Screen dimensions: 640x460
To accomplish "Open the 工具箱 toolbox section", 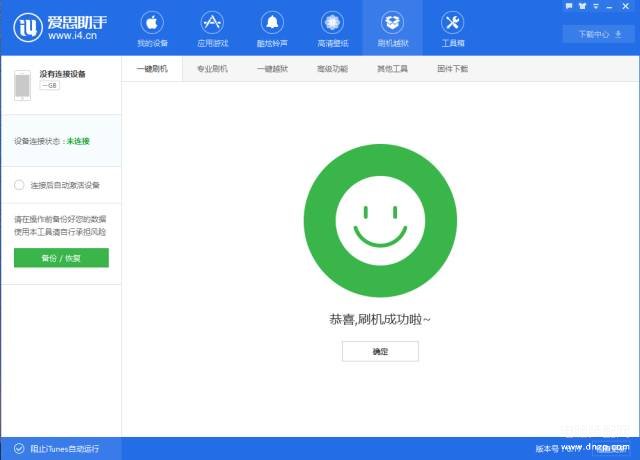I will click(x=453, y=29).
